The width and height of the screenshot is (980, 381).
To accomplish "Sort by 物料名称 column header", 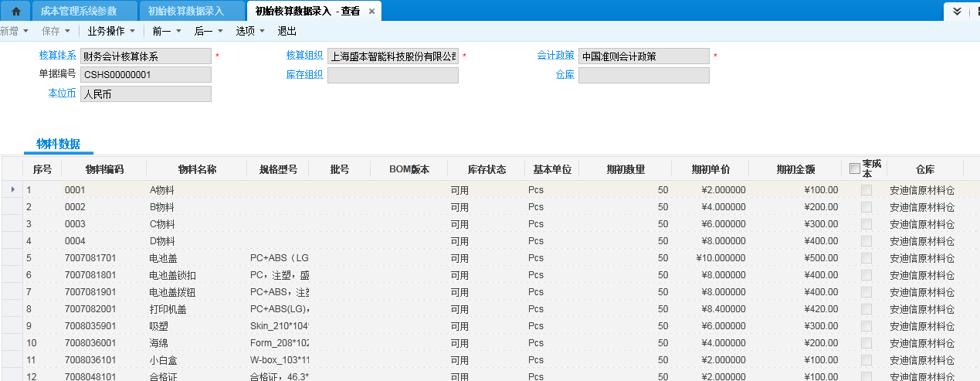I will point(197,169).
